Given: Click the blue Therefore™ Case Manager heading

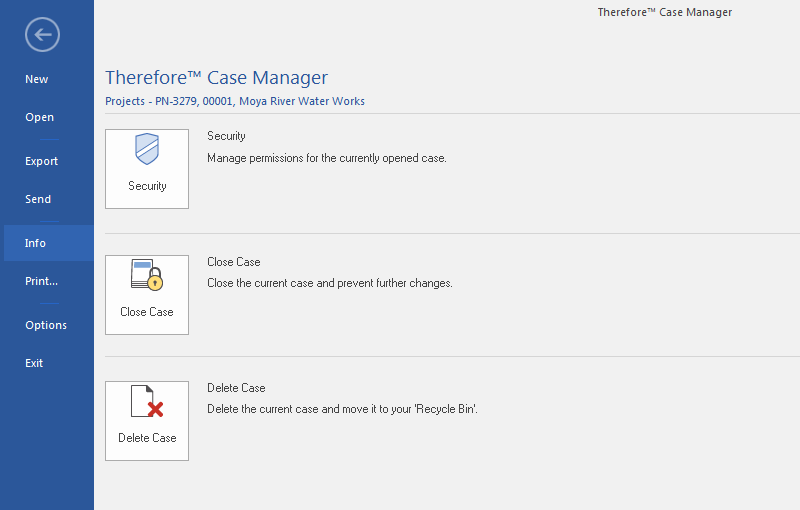Looking at the screenshot, I should pos(216,78).
